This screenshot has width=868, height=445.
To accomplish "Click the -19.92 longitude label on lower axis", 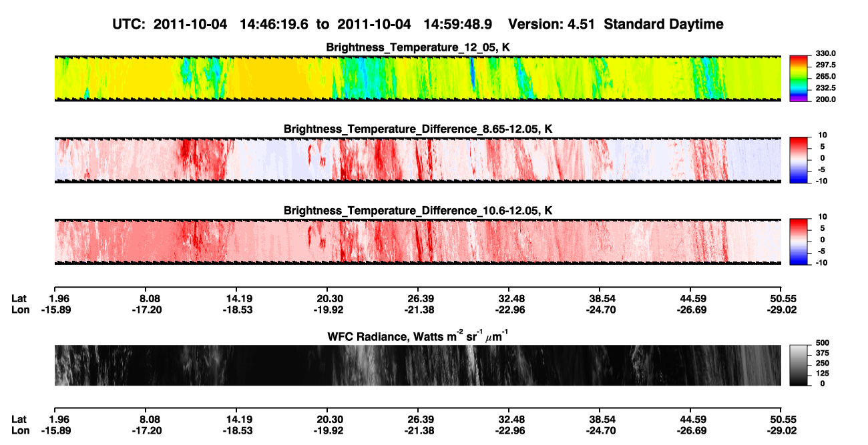I will (327, 431).
